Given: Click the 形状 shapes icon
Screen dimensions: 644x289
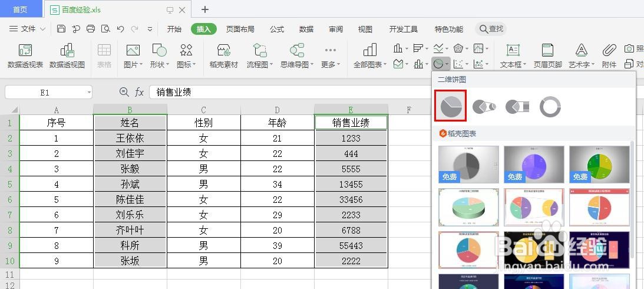Looking at the screenshot, I should tap(159, 51).
